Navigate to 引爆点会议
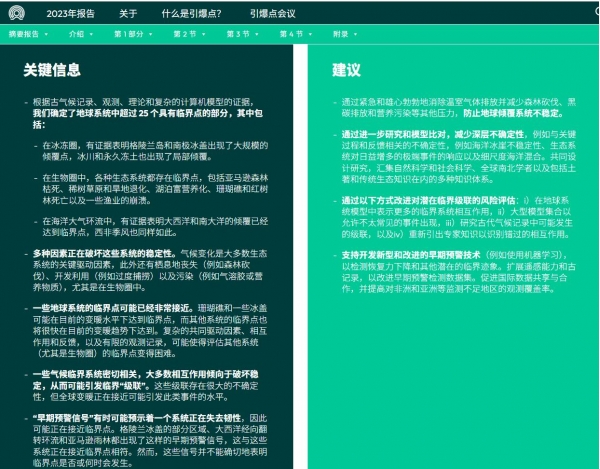The height and width of the screenshot is (469, 600). 273,14
